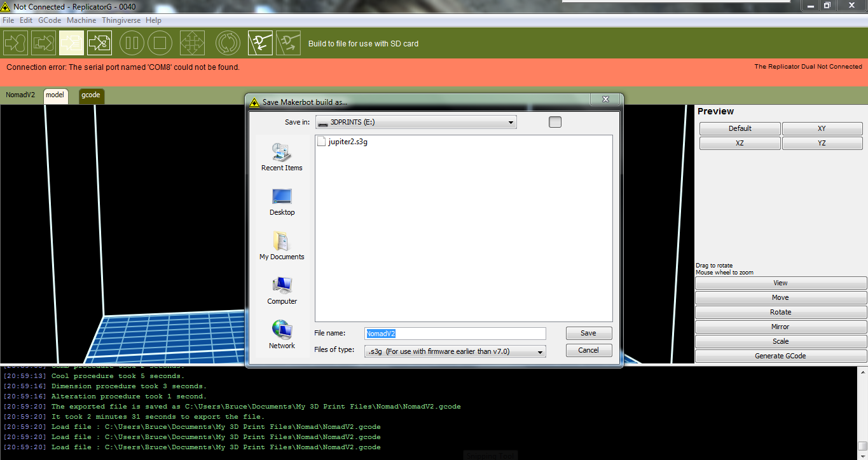Click the Generate GCode button in the Preview panel

click(781, 356)
